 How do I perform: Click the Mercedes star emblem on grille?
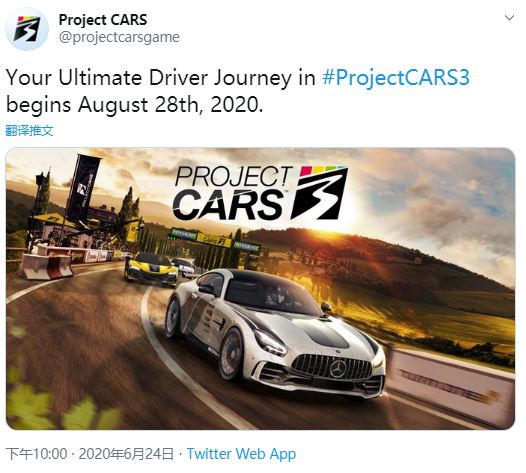(x=339, y=369)
